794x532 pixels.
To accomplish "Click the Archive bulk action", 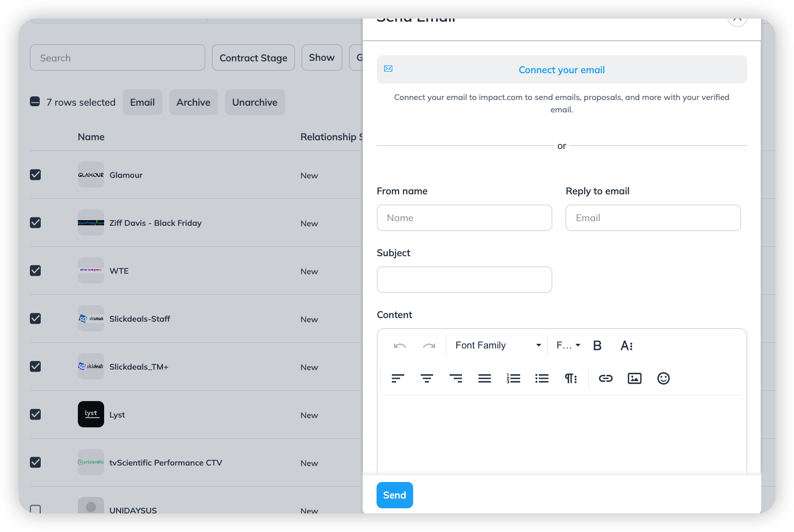I will 193,102.
